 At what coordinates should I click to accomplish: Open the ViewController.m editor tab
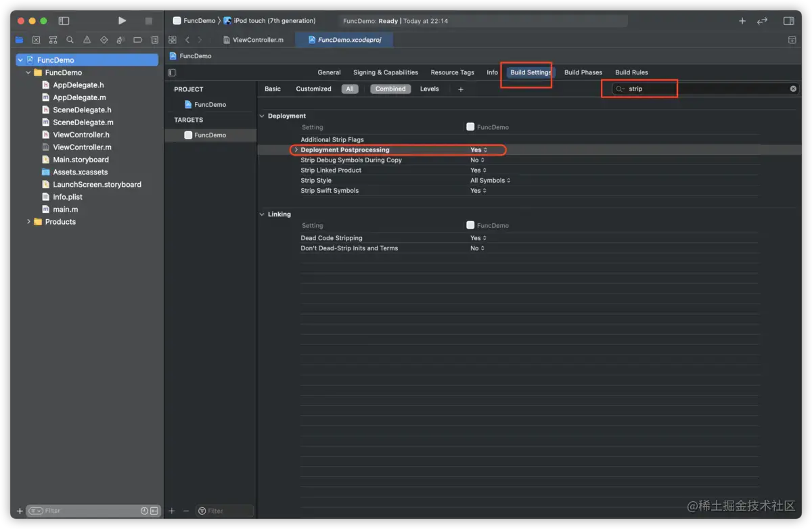point(253,40)
